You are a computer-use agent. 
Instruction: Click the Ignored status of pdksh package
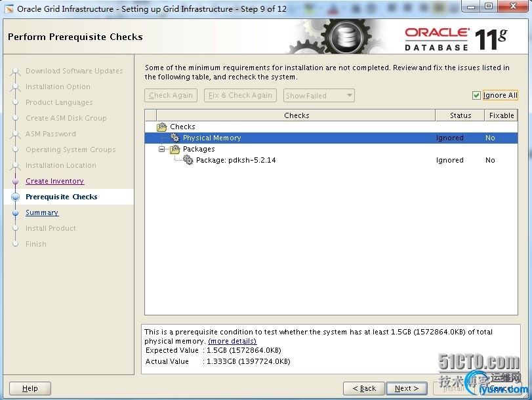(449, 160)
